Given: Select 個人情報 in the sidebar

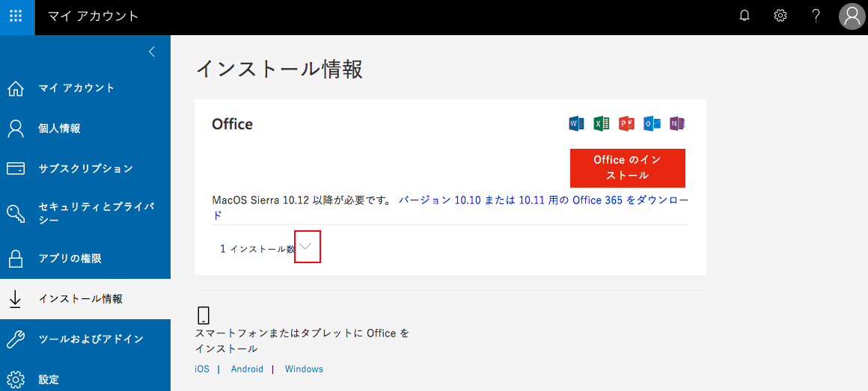Looking at the screenshot, I should 85,129.
